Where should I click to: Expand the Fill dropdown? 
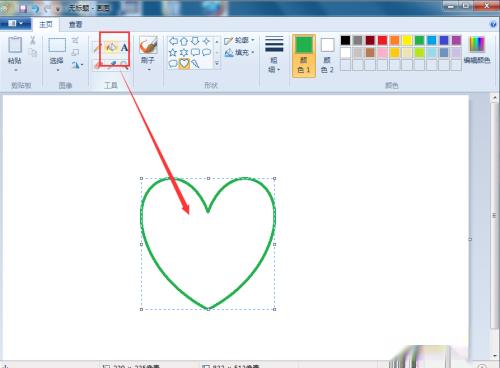pyautogui.click(x=239, y=52)
